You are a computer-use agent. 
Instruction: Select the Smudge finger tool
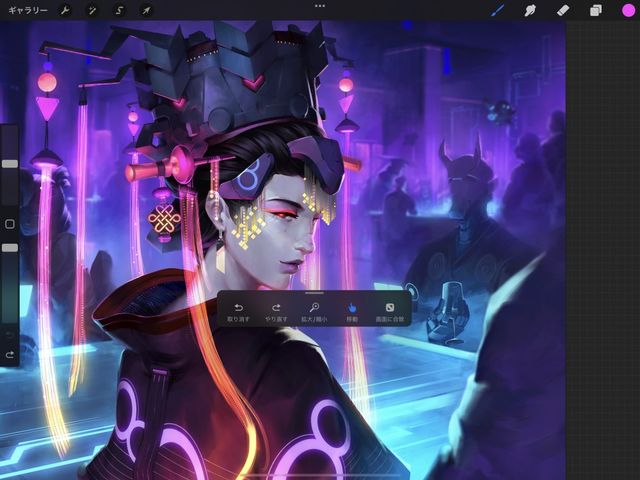pos(530,10)
